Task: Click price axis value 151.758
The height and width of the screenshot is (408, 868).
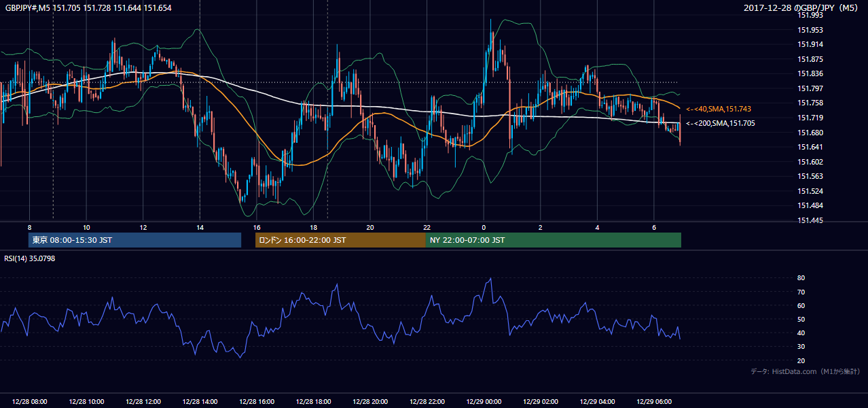Action: [x=810, y=103]
